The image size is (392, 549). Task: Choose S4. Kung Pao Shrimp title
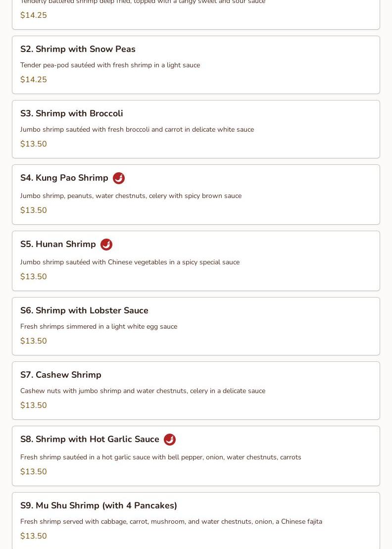64,178
